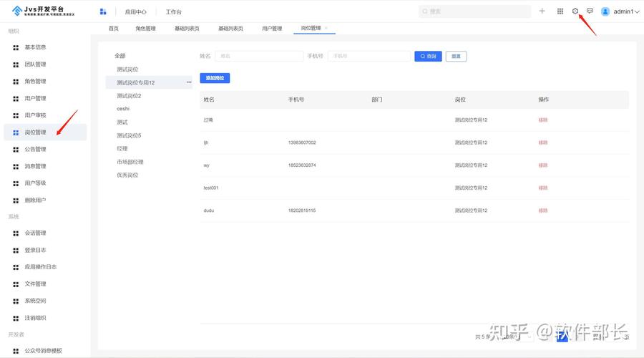This screenshot has width=644, height=358.
Task: Click the 重置 reset button
Action: [456, 57]
